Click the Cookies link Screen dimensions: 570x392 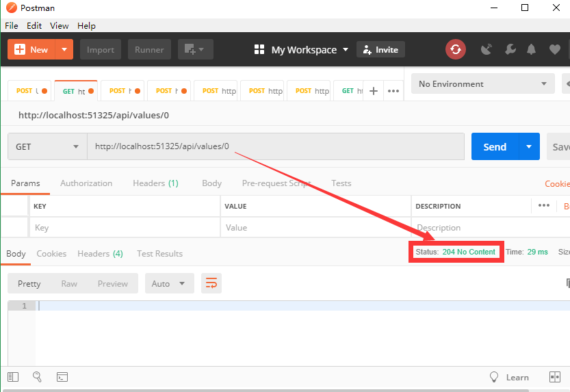coord(557,184)
